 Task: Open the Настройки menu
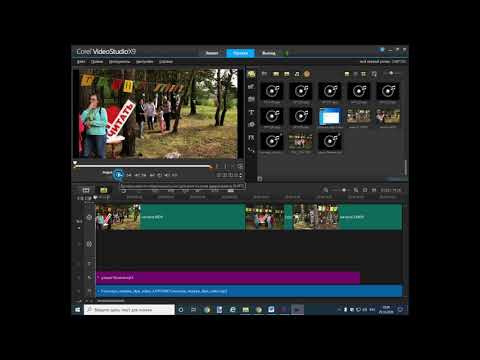pos(144,62)
